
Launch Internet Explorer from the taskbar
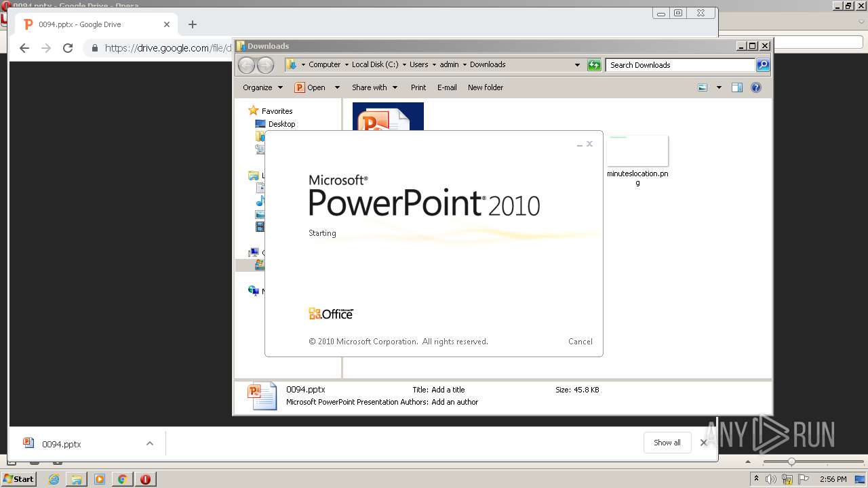[x=54, y=479]
